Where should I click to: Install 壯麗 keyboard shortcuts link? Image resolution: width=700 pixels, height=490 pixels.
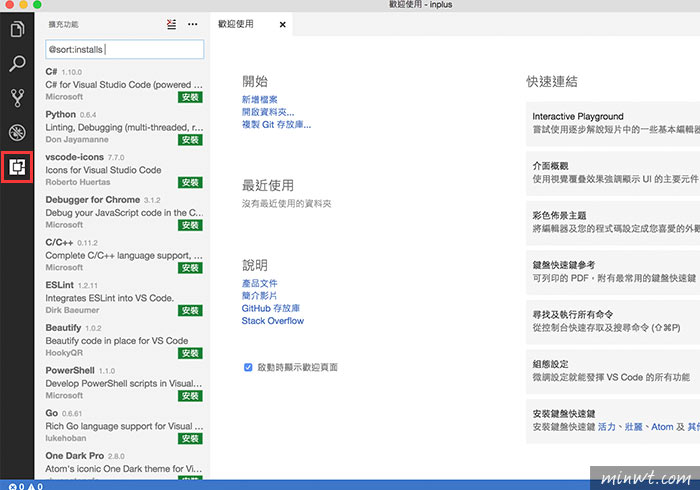tap(633, 427)
